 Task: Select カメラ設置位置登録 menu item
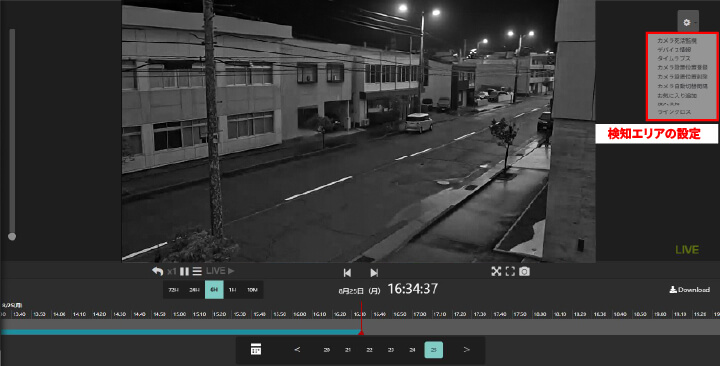(x=682, y=68)
